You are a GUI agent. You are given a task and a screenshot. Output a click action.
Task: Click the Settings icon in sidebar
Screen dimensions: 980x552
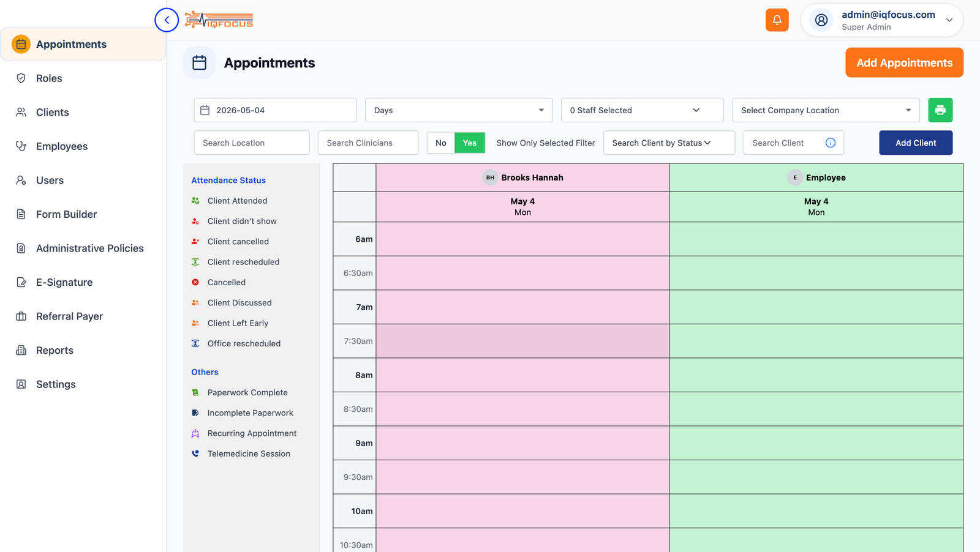(x=21, y=384)
